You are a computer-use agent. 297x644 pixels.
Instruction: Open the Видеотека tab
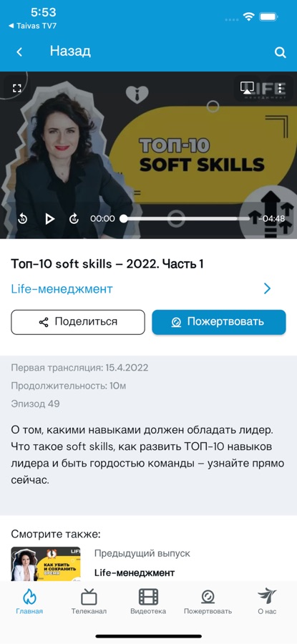click(148, 601)
